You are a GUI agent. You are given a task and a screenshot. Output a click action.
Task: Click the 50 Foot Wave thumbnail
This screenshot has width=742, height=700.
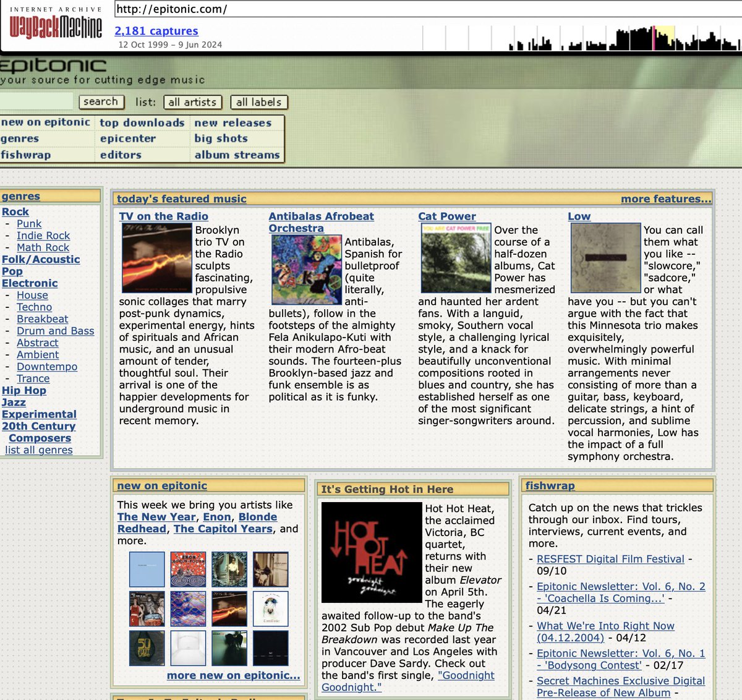point(147,648)
